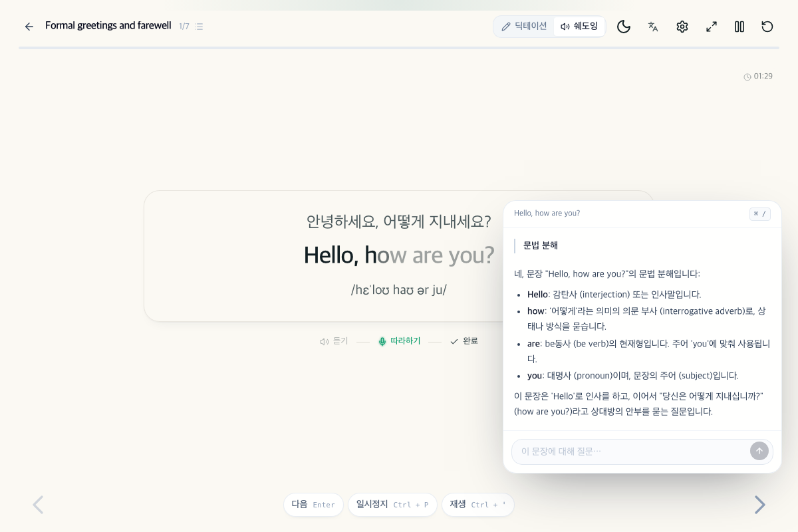Click the ⌘ / shortcut badge
This screenshot has height=532, width=798.
coord(760,213)
